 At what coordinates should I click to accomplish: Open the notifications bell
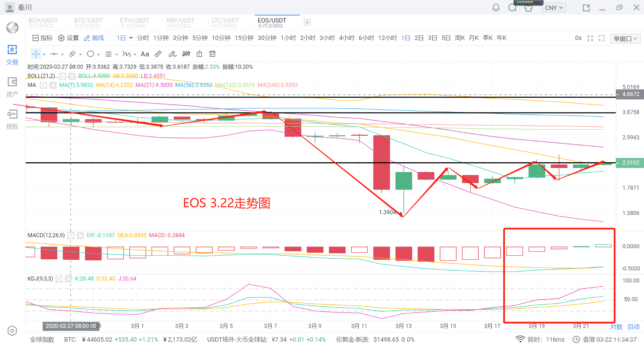point(496,8)
